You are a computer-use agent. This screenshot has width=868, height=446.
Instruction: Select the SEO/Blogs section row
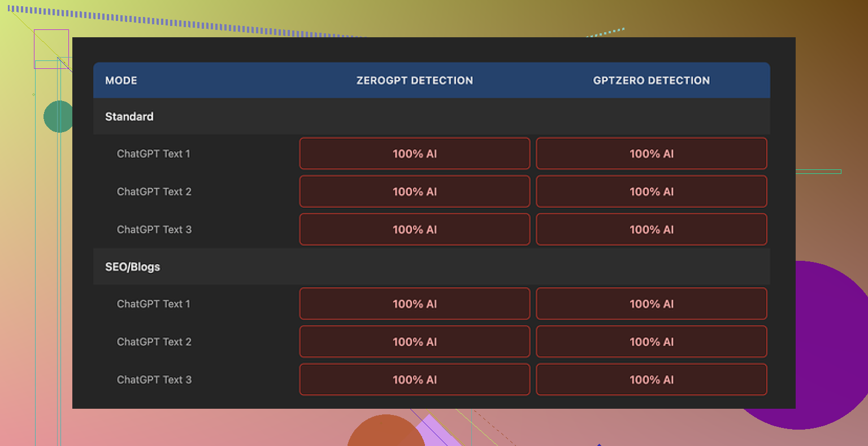[133, 266]
